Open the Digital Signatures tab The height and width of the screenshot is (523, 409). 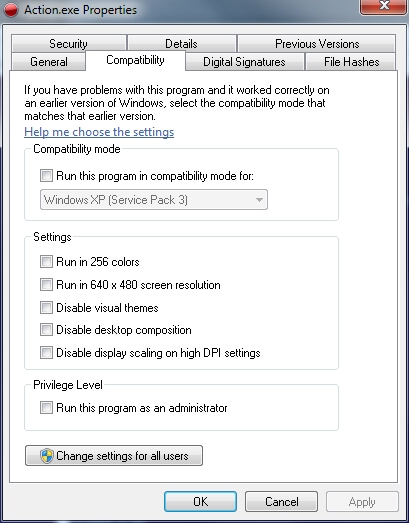coord(244,62)
